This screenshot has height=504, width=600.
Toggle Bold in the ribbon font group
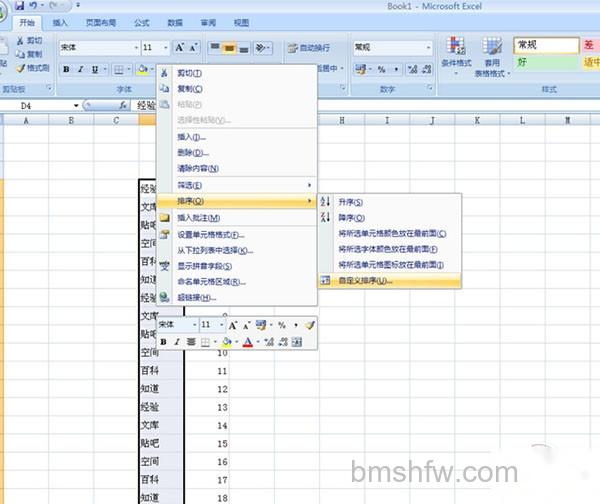coord(66,69)
